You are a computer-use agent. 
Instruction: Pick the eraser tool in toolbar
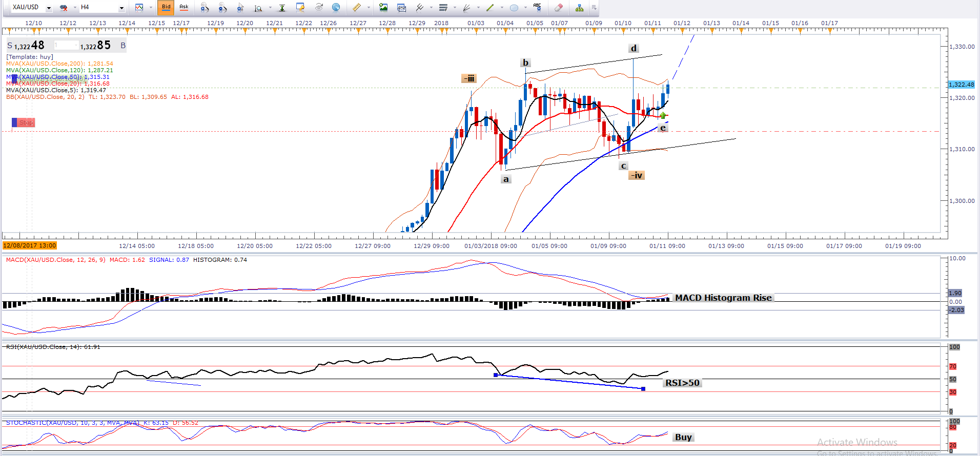(x=559, y=8)
